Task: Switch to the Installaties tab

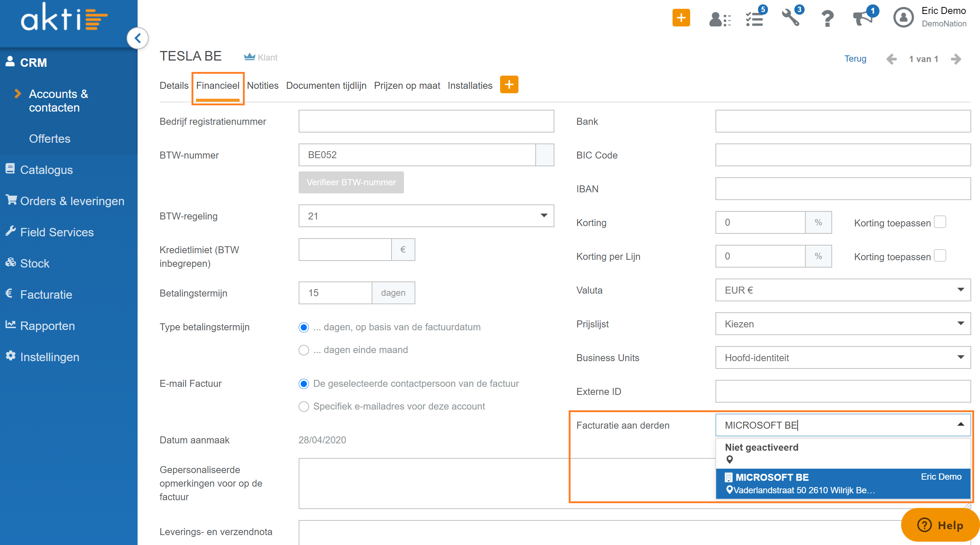Action: pyautogui.click(x=470, y=85)
